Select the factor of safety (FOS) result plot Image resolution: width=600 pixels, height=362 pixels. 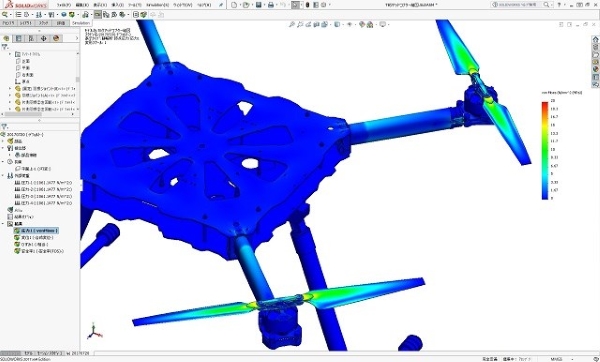[x=39, y=251]
